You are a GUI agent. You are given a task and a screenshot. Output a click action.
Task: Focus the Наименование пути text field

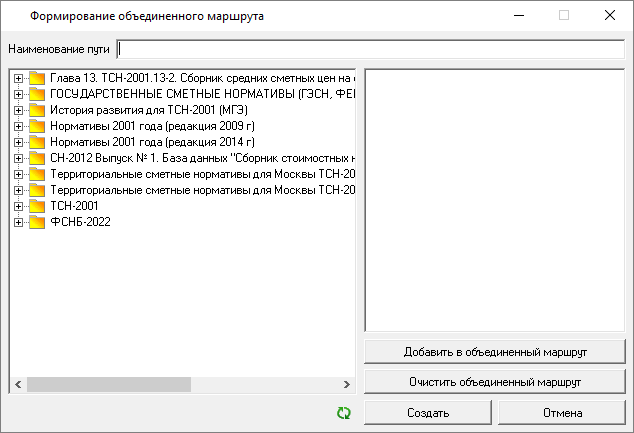(370, 49)
